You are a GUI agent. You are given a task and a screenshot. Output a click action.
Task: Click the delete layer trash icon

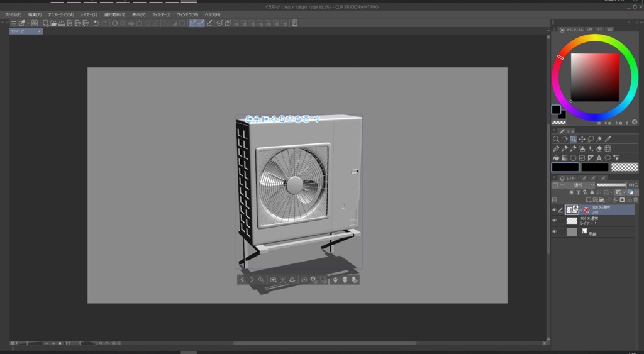tap(636, 200)
